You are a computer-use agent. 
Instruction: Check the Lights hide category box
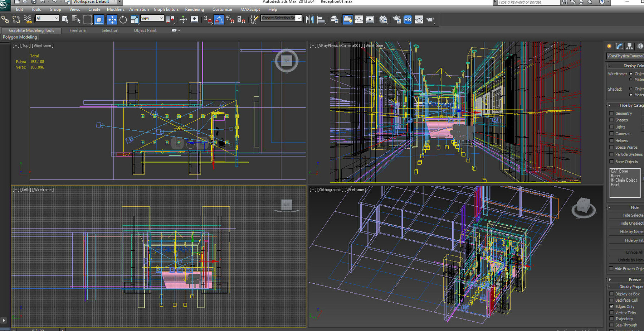point(611,127)
